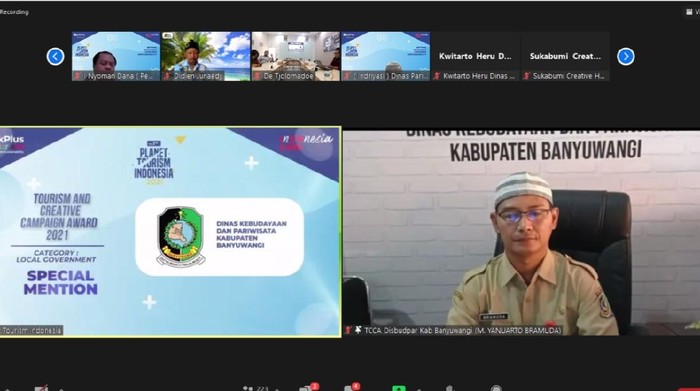The width and height of the screenshot is (700, 391).
Task: Click the Banyuwangi regency emblem on slide
Action: [x=180, y=236]
